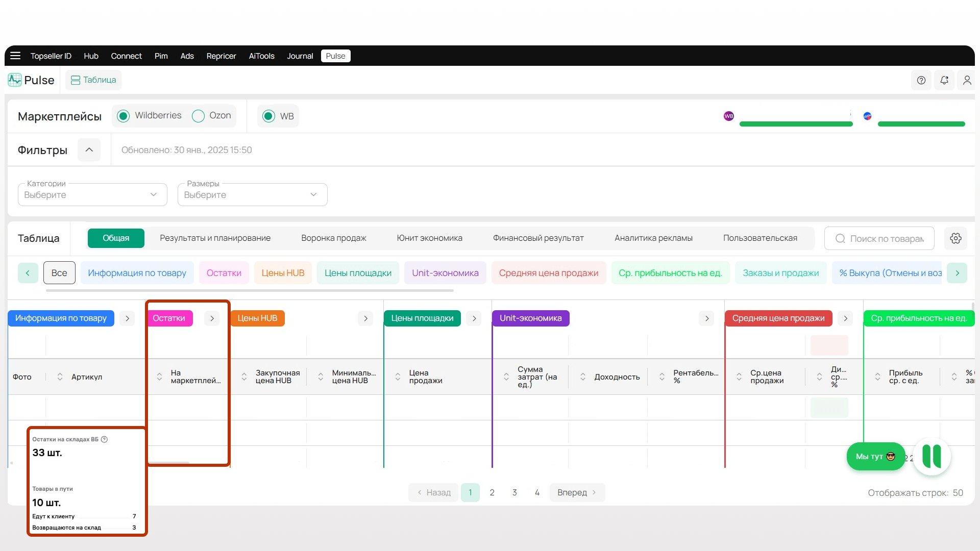Click WB green progress bar
This screenshot has height=551, width=980.
click(796, 124)
